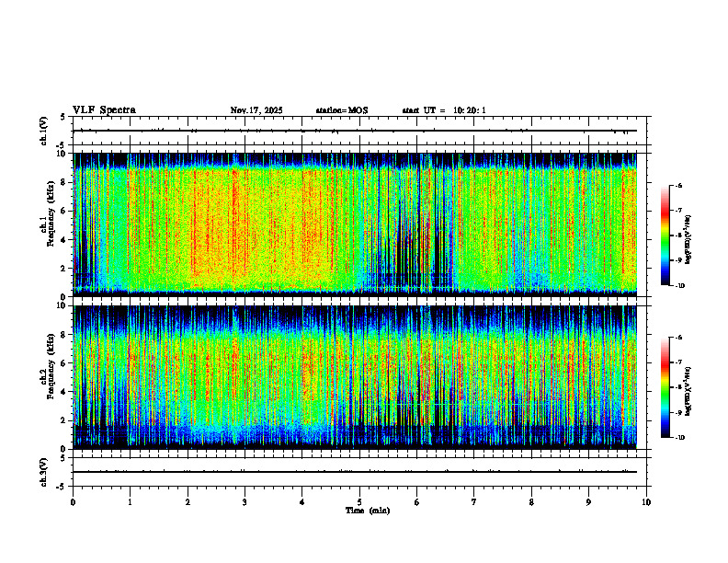
Task: Click the ch.1 spectrogram color scale bar
Action: point(665,236)
